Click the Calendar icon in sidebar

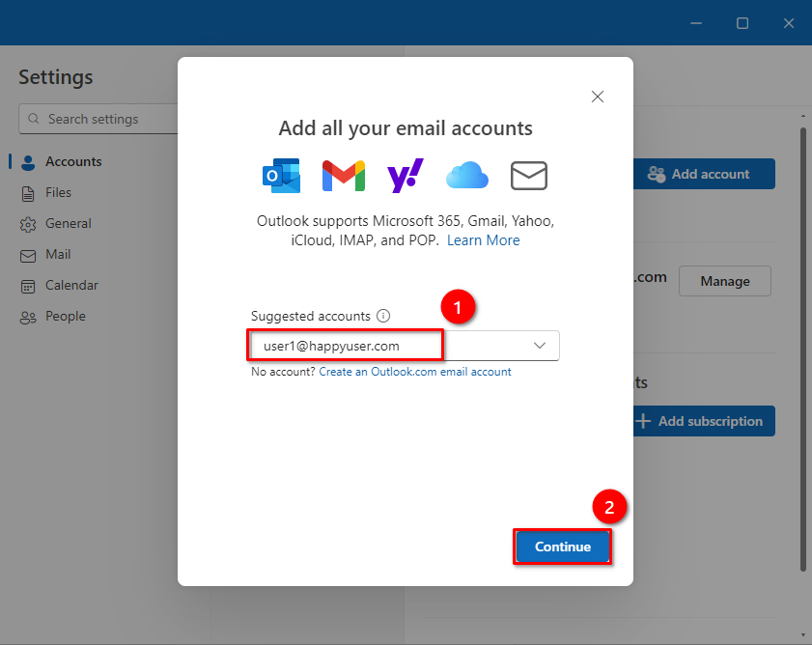(x=28, y=287)
